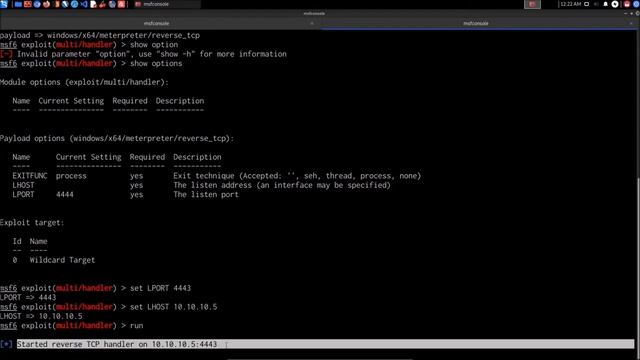
Task: Minimize the msfconsole terminal window
Action: coord(626,13)
